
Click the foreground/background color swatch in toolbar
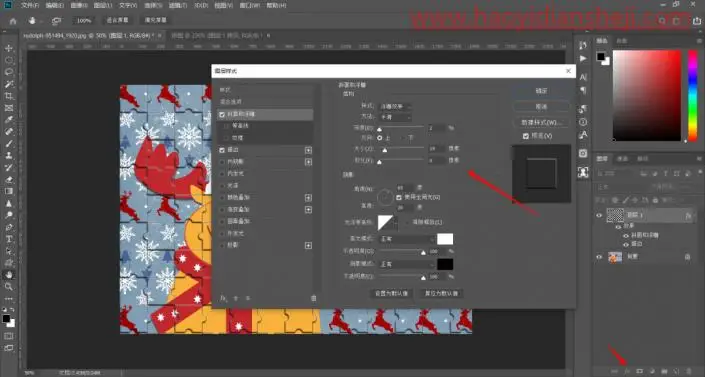tap(8, 320)
